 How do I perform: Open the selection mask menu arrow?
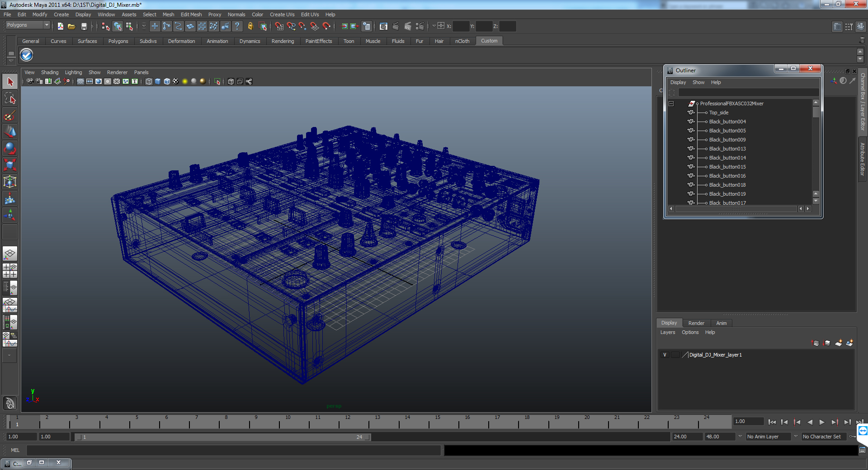tap(144, 26)
